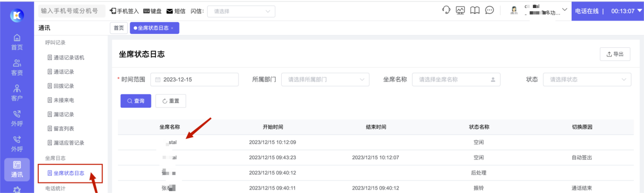Click the 坐席日志 group heading
This screenshot has height=193, width=644.
(x=56, y=158)
